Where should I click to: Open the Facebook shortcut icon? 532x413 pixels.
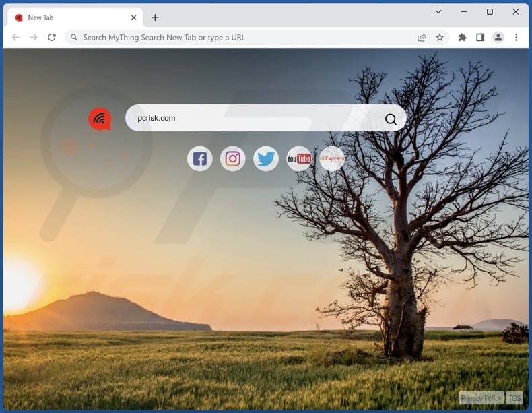point(200,159)
